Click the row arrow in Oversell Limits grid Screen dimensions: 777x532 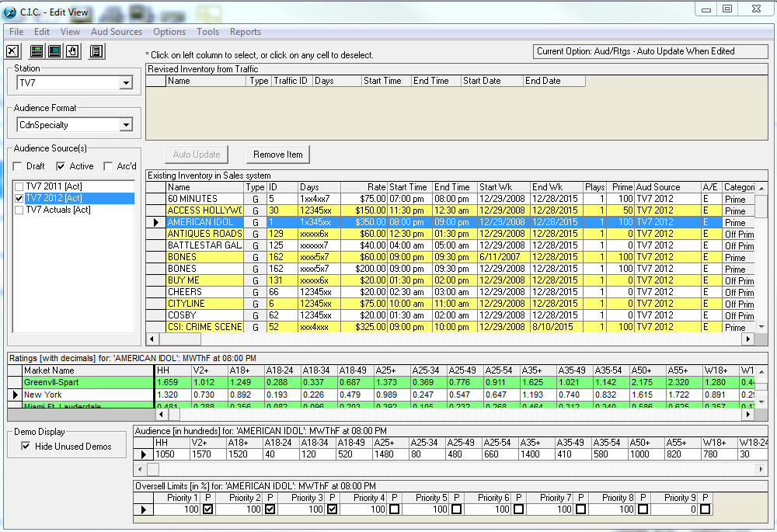pyautogui.click(x=143, y=509)
